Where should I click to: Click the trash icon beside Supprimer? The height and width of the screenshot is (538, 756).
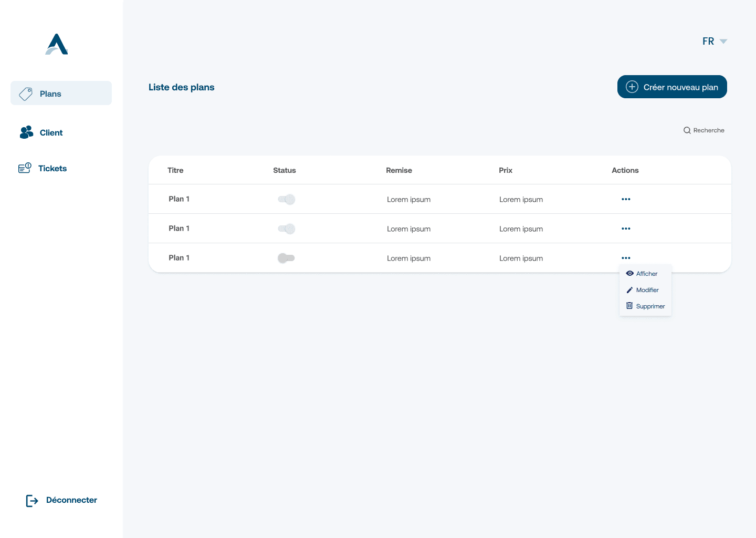coord(629,306)
